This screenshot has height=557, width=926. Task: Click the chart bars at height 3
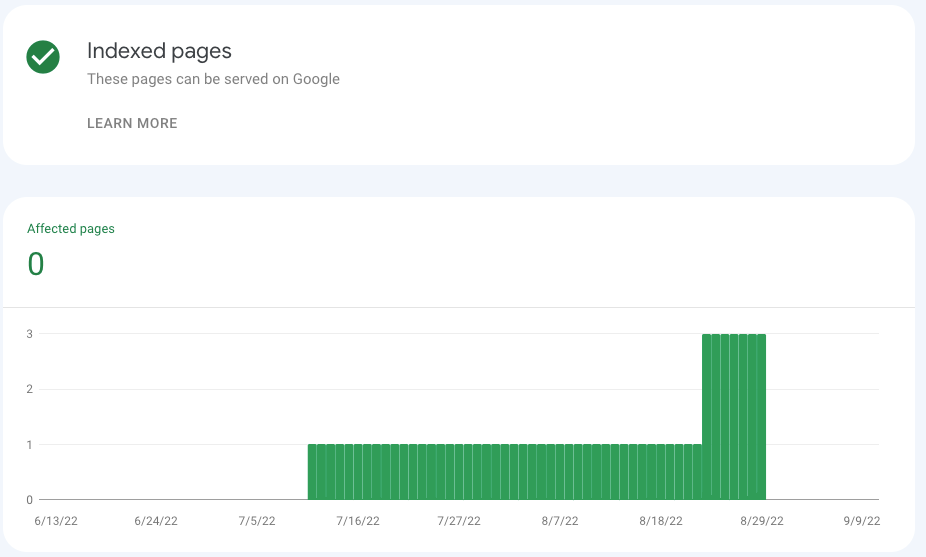pos(734,416)
